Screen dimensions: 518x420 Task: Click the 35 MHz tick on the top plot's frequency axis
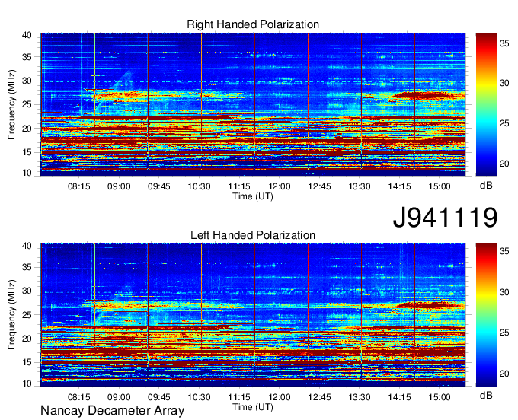[x=27, y=57]
